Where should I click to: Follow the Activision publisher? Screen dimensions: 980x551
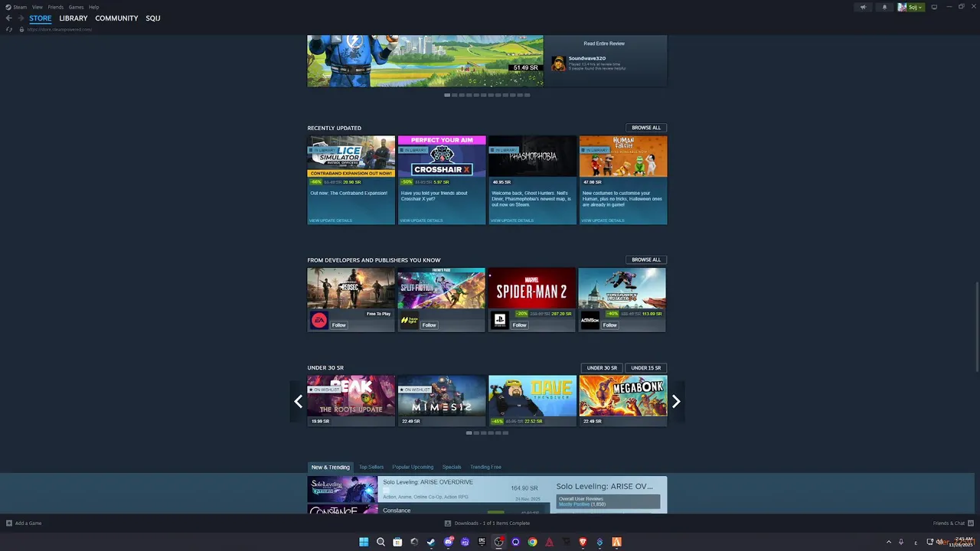[610, 325]
